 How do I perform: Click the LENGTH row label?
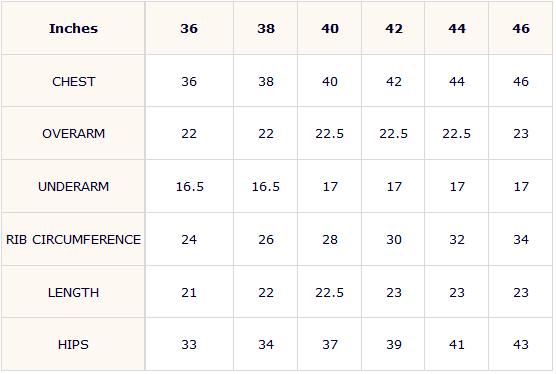73,292
